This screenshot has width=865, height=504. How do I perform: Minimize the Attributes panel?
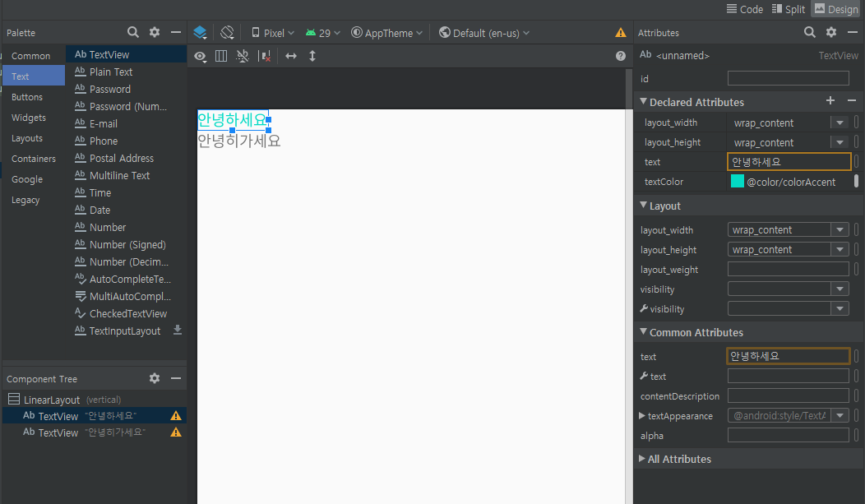(x=853, y=33)
